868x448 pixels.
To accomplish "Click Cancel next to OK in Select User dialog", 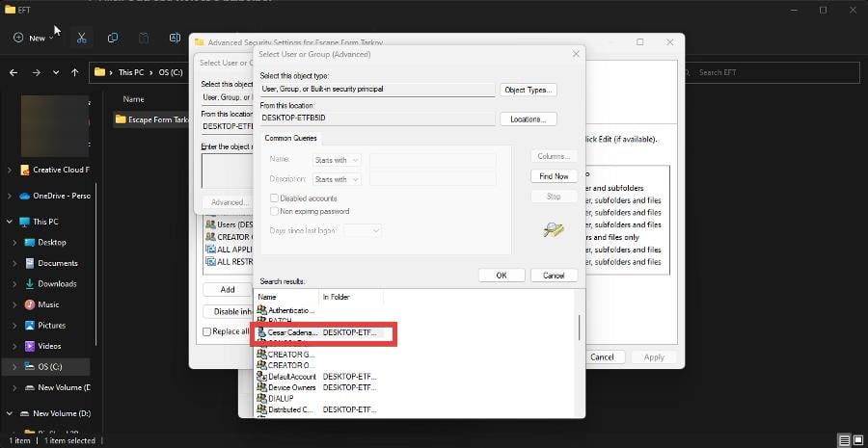I will (554, 275).
